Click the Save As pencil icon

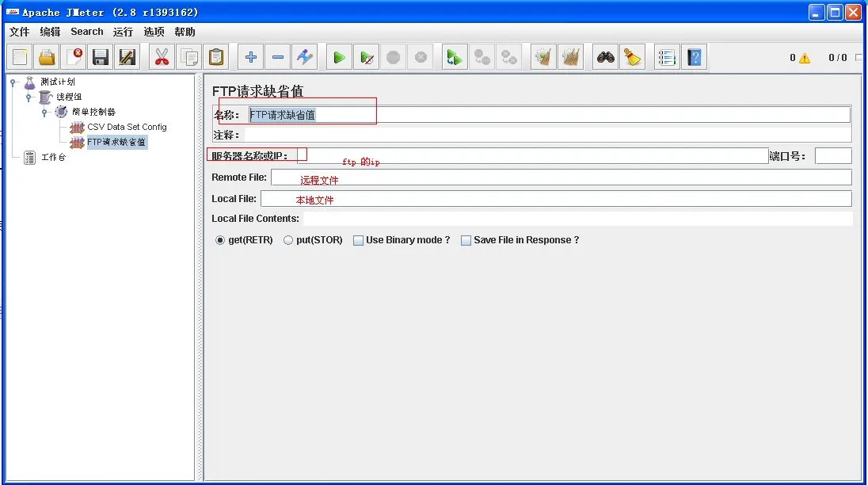128,57
